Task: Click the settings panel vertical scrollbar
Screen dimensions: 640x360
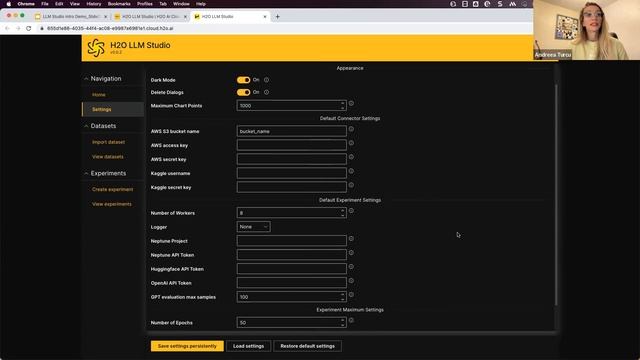Action: 556,195
